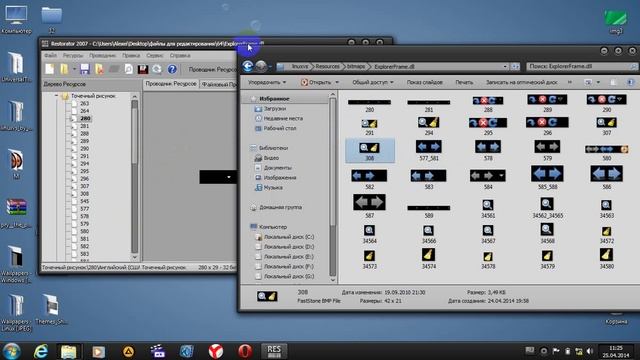Screen dimensions: 640x360
Task: Open the address bar history dropdown arrow
Action: point(505,66)
